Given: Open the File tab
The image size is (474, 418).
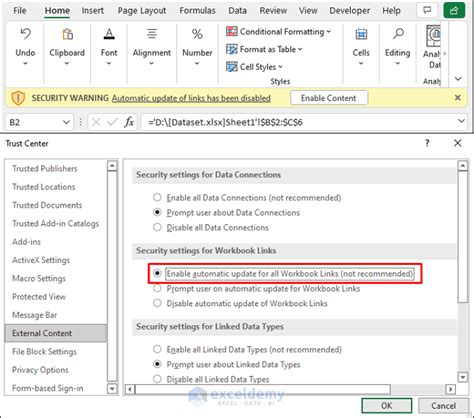Looking at the screenshot, I should 20,11.
